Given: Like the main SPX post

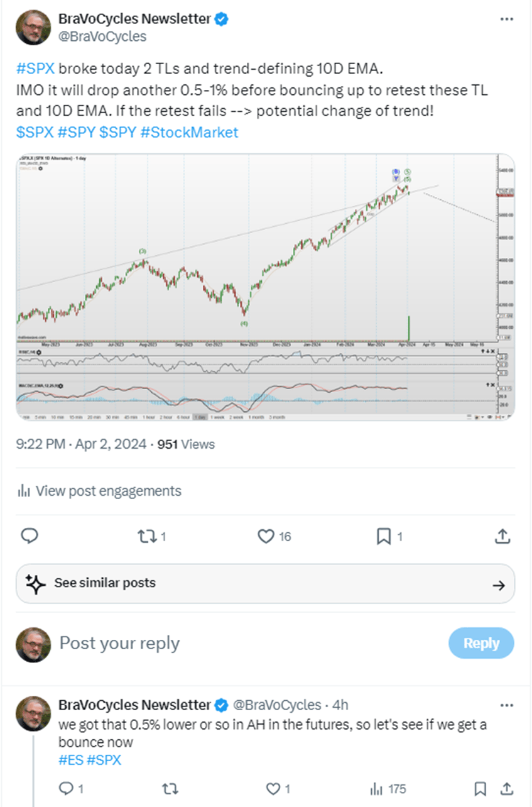Looking at the screenshot, I should click(267, 536).
